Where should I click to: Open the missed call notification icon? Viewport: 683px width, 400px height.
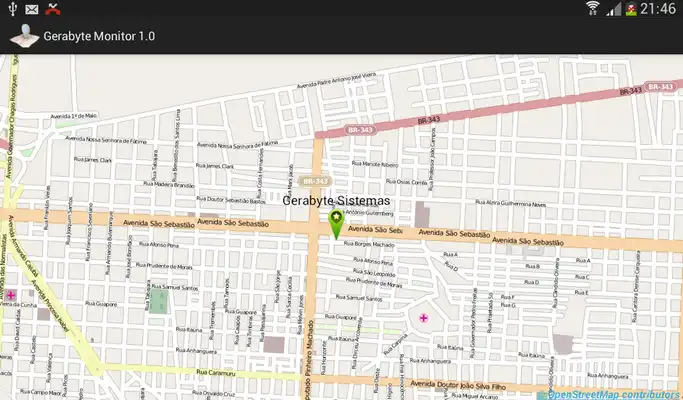52,9
